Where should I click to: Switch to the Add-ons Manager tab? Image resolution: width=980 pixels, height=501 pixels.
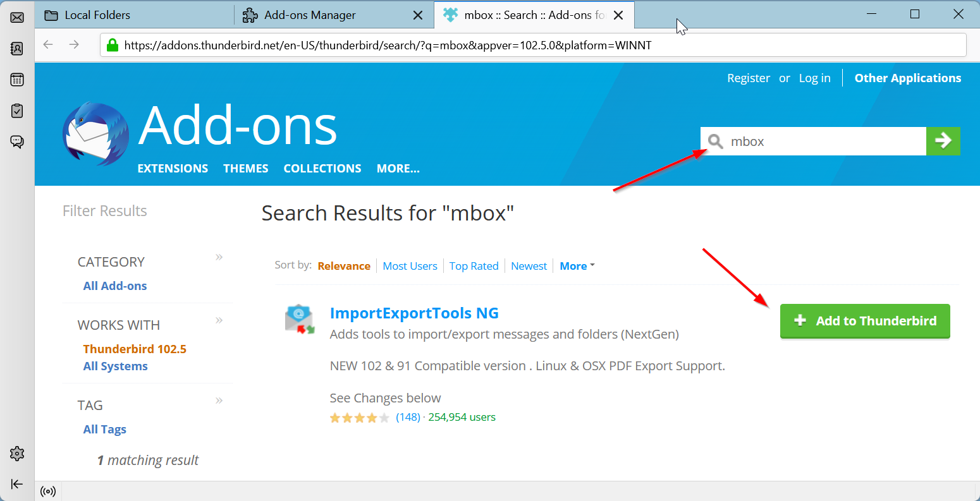334,15
